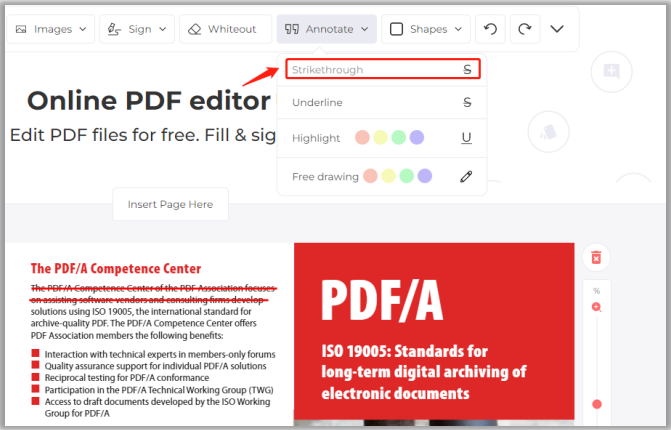Click the Annotate quote marks icon
This screenshot has height=430, width=671.
point(292,29)
